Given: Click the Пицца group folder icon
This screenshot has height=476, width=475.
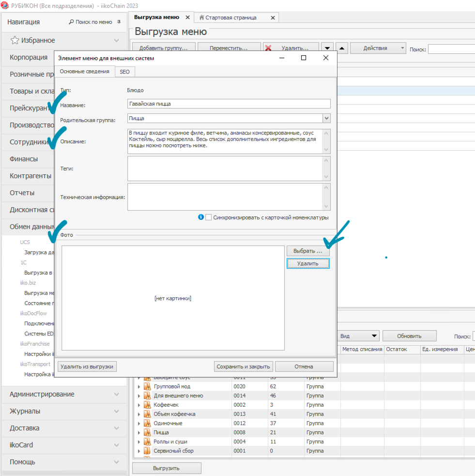Looking at the screenshot, I should [147, 432].
